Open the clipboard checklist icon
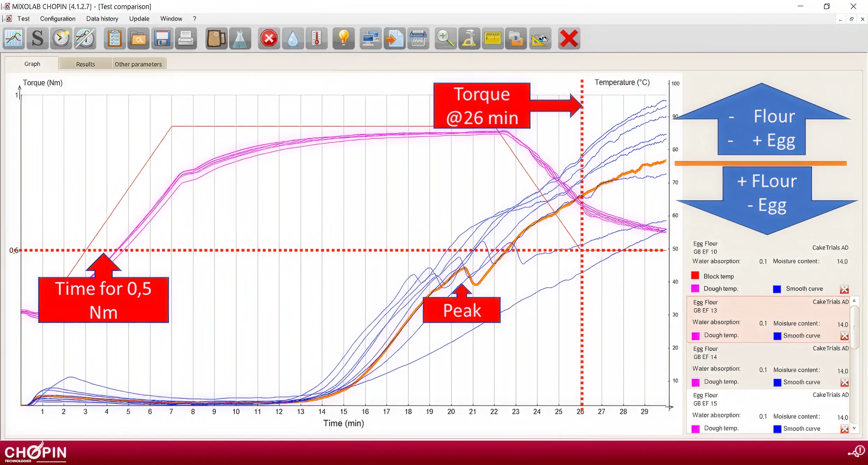868x465 pixels. pyautogui.click(x=114, y=38)
